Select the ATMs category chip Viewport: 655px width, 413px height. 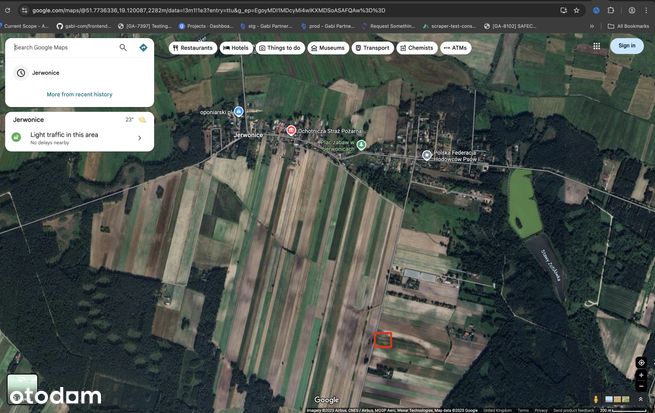pos(456,48)
